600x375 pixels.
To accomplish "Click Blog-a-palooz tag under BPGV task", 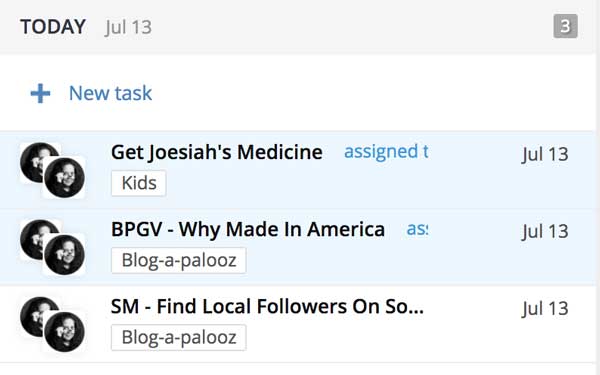I will click(x=179, y=261).
